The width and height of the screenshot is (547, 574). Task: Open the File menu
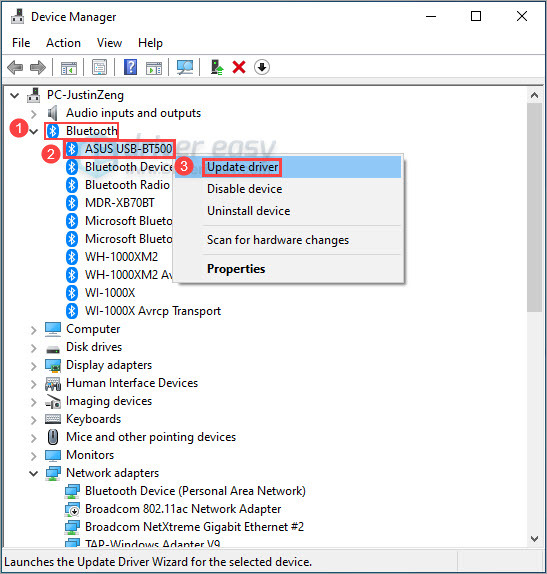[21, 43]
